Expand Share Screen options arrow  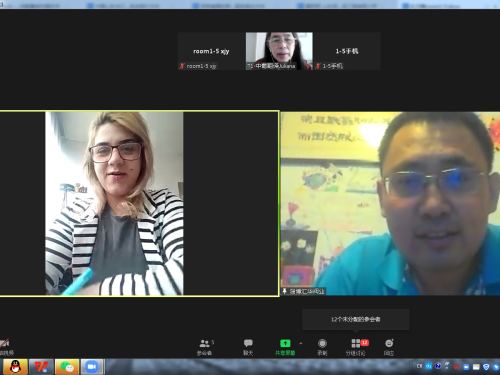(x=301, y=343)
